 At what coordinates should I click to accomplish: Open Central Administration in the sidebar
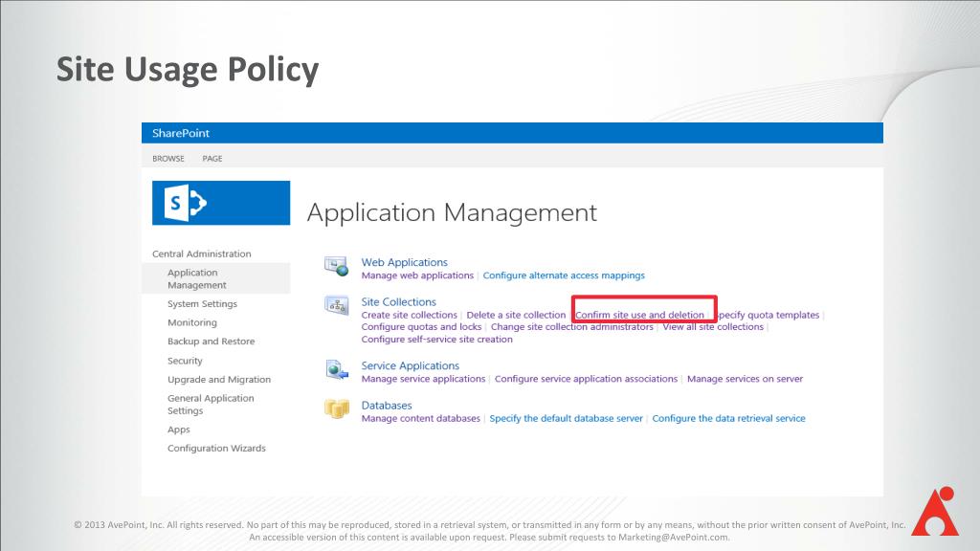[x=202, y=253]
